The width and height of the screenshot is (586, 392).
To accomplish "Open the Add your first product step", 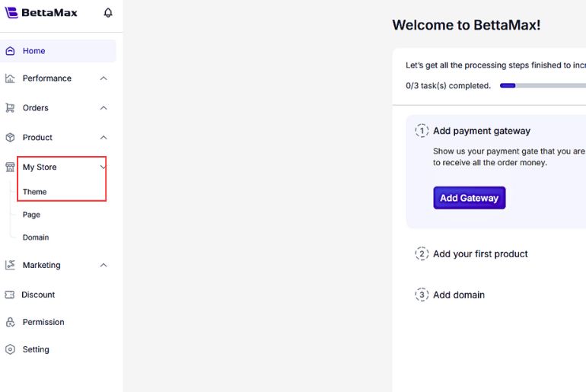I will [x=479, y=254].
